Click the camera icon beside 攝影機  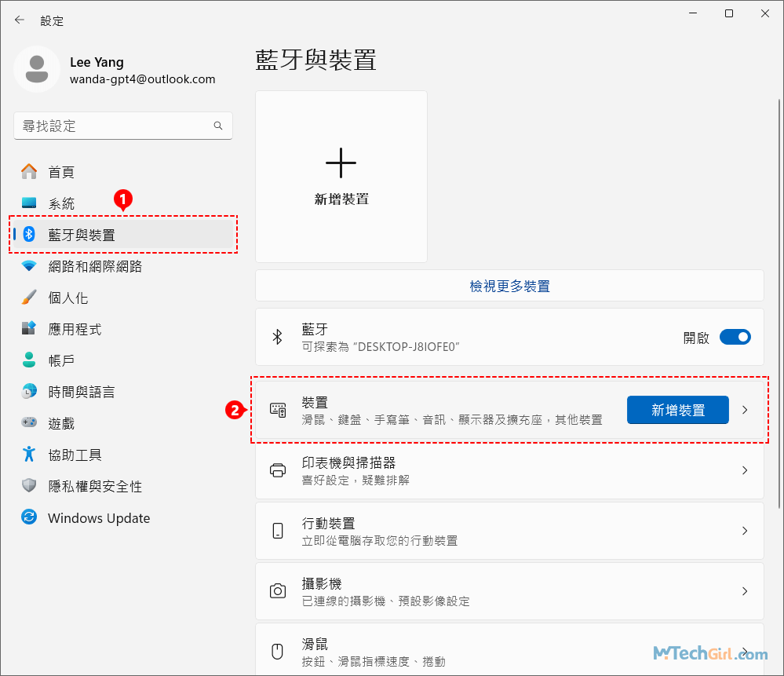point(277,590)
